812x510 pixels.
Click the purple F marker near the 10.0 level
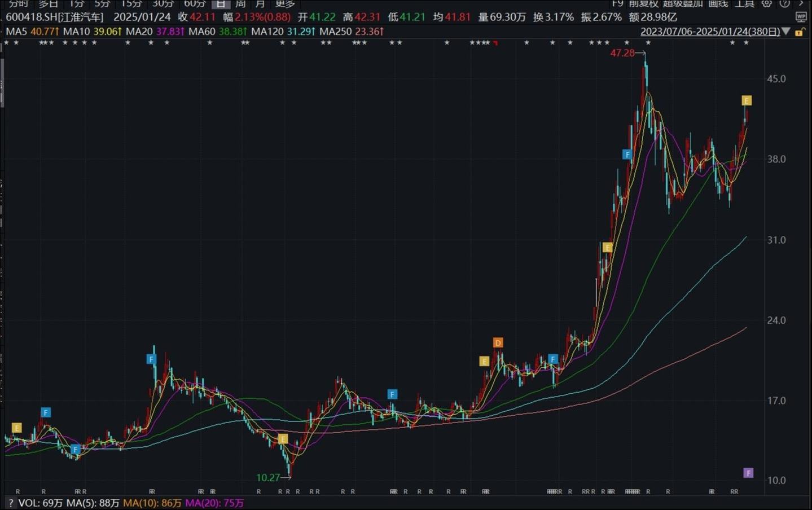click(x=748, y=473)
